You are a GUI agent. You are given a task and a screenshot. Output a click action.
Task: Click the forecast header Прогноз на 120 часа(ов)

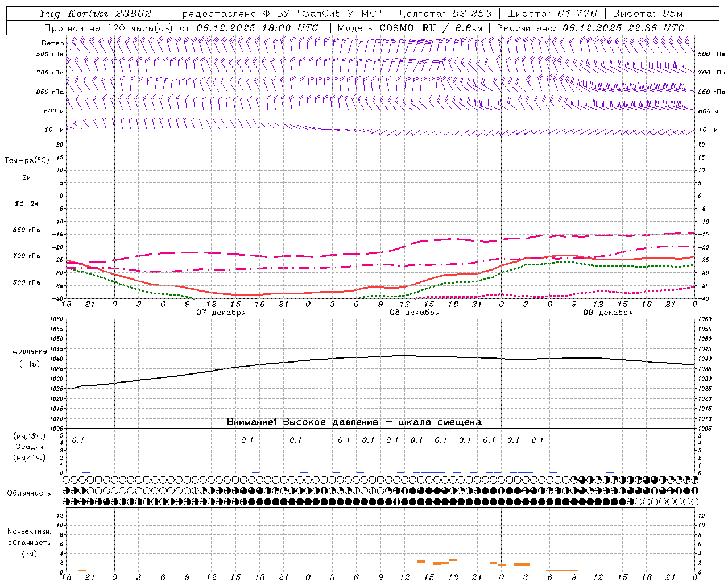[109, 28]
